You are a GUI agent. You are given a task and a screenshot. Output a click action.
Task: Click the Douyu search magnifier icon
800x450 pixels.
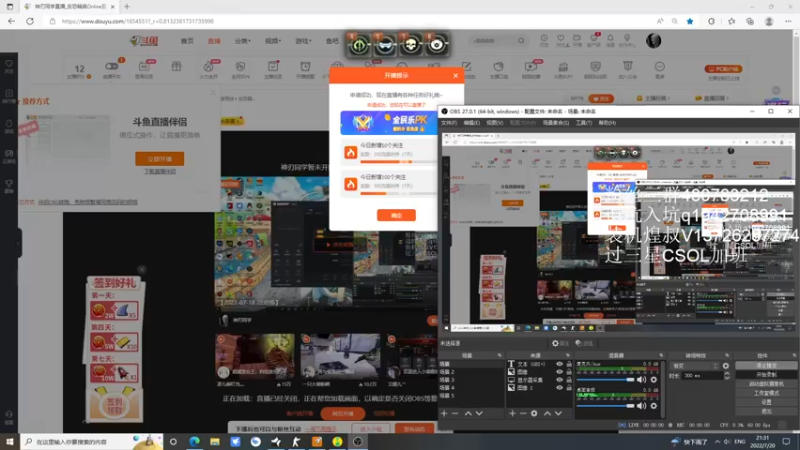[521, 41]
